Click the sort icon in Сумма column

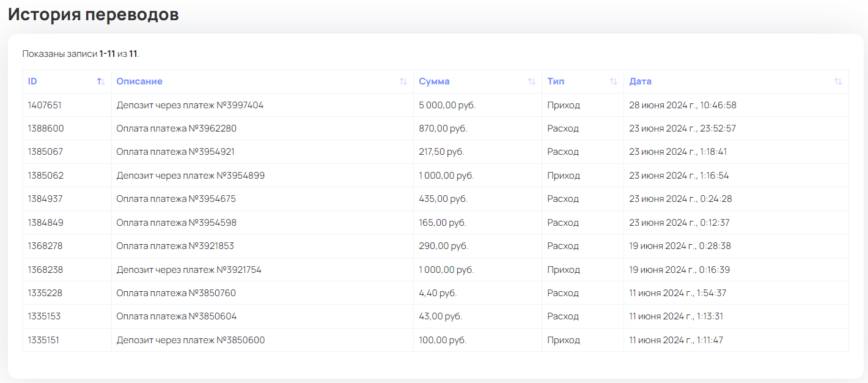pyautogui.click(x=531, y=81)
